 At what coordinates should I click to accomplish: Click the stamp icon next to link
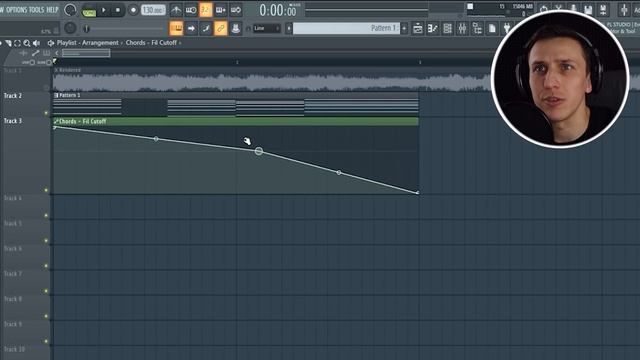point(236,29)
